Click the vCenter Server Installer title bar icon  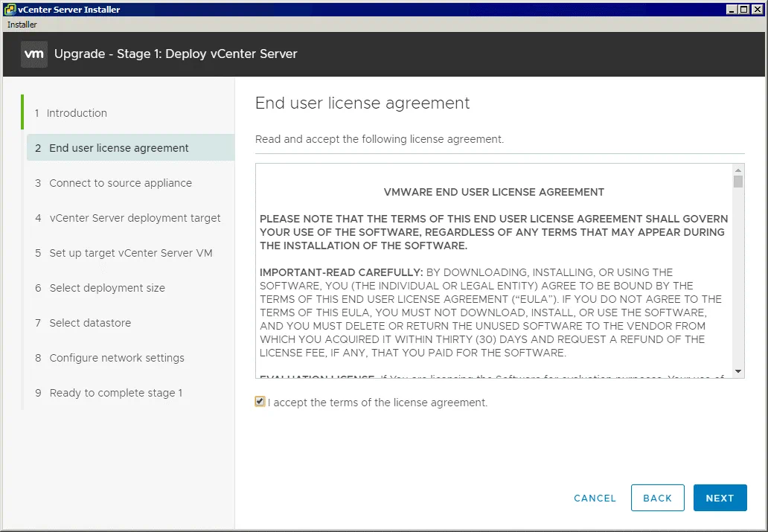tap(10, 10)
